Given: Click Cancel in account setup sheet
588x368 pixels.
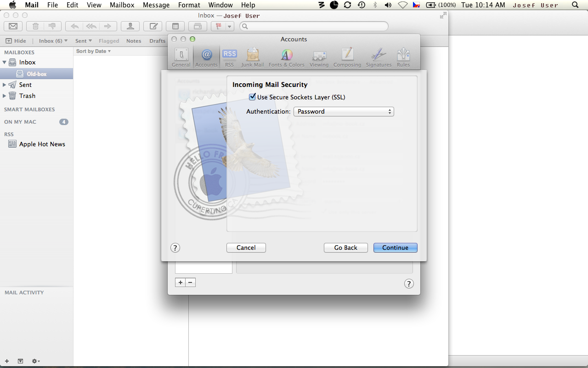Looking at the screenshot, I should click(x=246, y=247).
